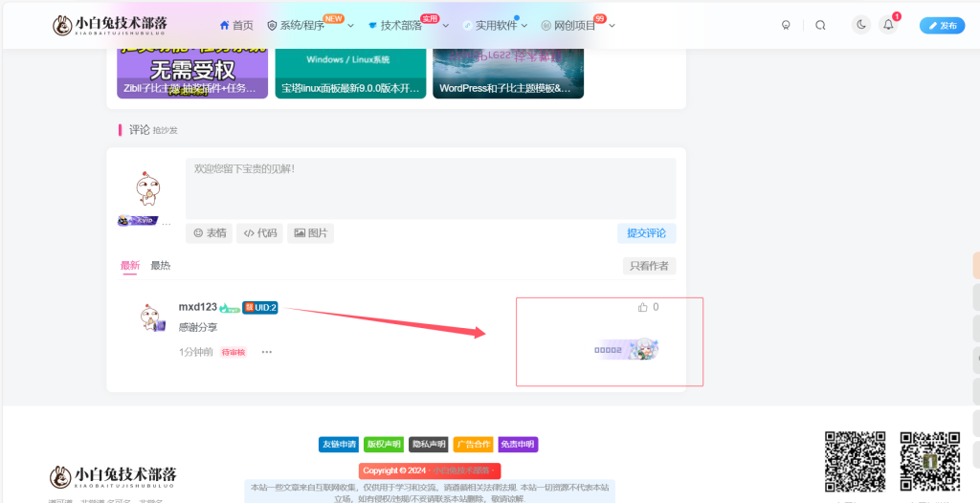Open the mxd123 username link

(197, 307)
